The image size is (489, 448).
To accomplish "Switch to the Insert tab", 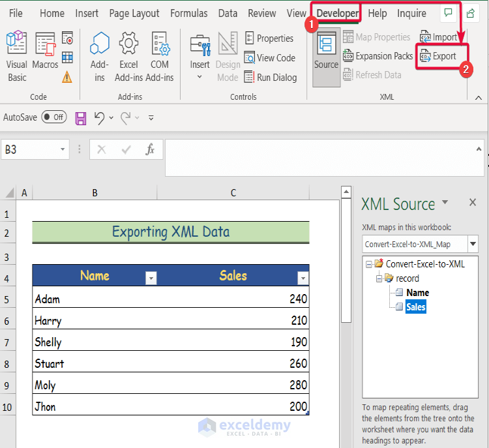I will point(87,14).
